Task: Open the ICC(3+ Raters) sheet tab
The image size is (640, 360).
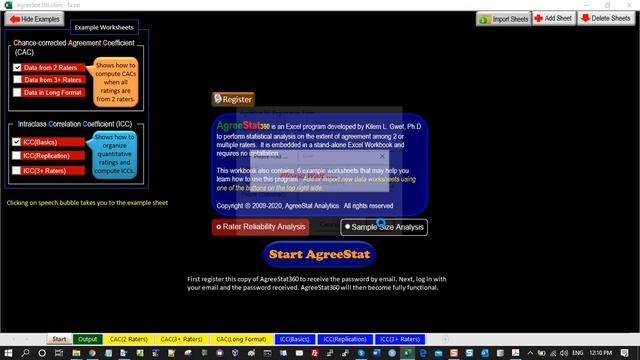Action: [400, 339]
